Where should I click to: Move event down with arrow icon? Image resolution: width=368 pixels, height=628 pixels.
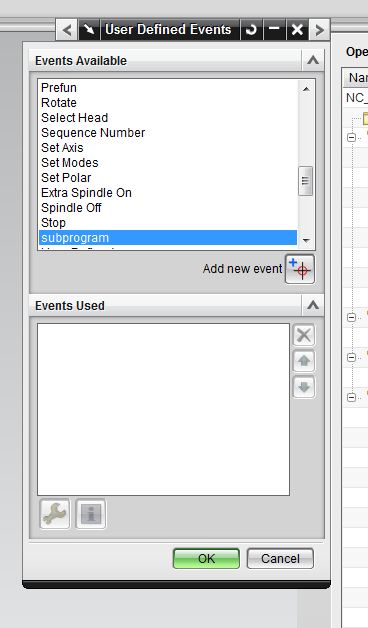[x=304, y=387]
